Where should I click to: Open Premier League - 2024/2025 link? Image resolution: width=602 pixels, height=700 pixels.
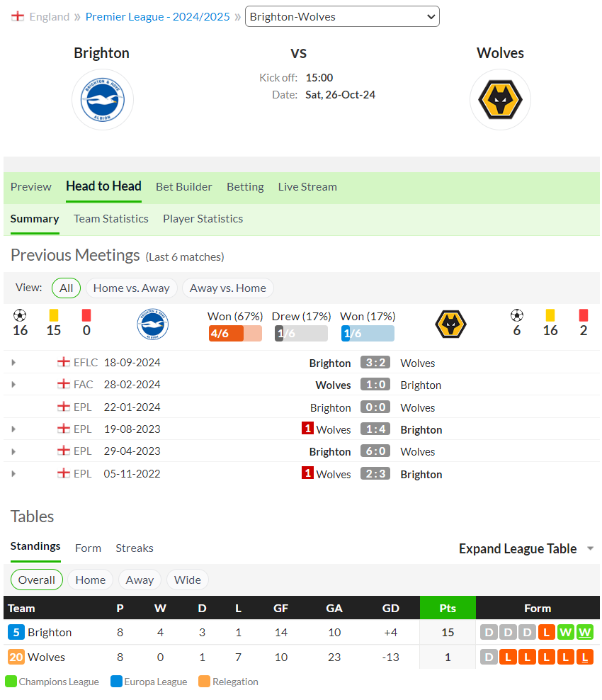(x=157, y=16)
